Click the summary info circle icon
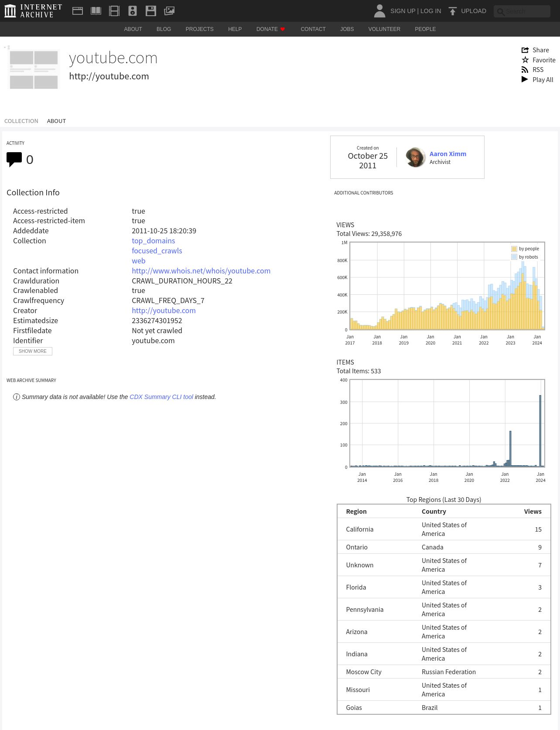 (x=17, y=397)
